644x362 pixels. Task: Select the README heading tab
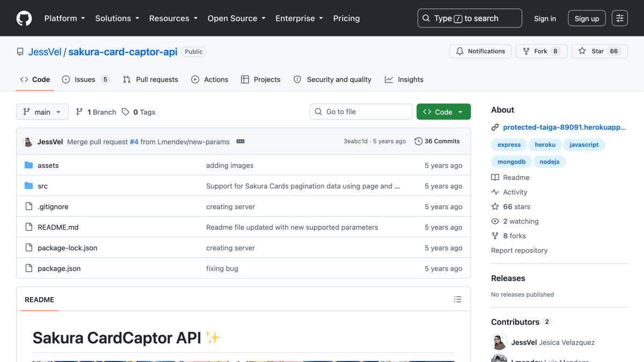coord(39,300)
